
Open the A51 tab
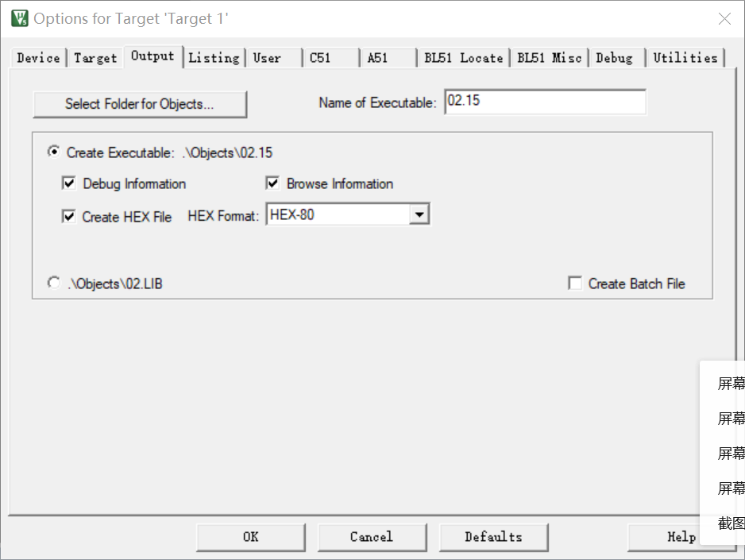[x=387, y=57]
